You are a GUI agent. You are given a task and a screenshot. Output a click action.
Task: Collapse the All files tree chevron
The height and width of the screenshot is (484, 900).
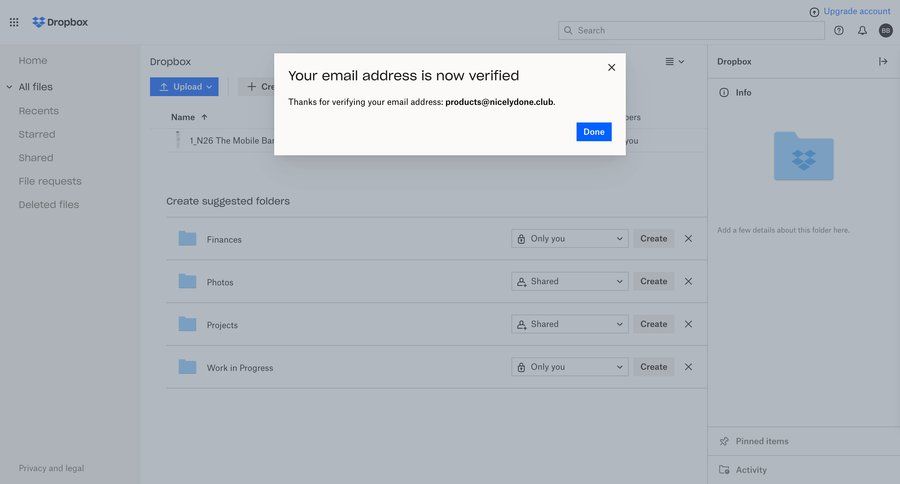click(x=9, y=87)
